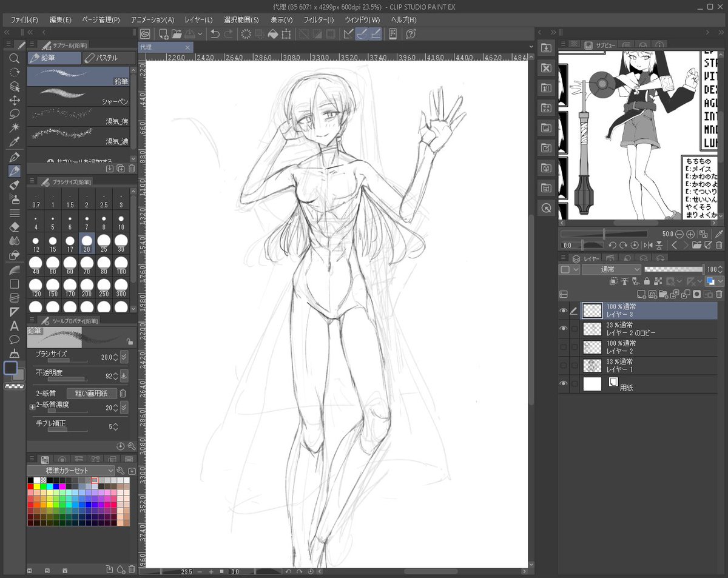Pick brush size 25 preset
Viewport: 728px width, 578px height.
[104, 244]
